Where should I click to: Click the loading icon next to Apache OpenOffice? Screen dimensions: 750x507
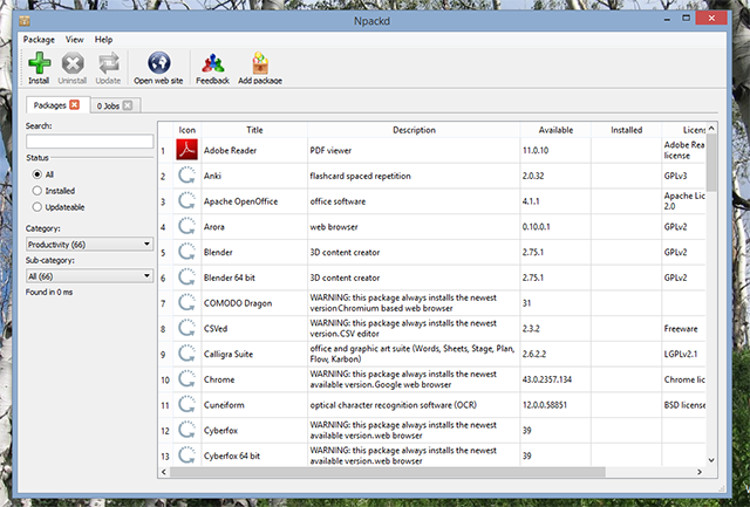(187, 201)
